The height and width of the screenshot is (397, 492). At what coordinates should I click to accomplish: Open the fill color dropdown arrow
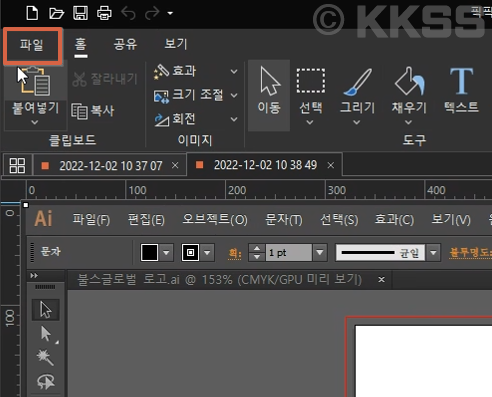tap(166, 253)
